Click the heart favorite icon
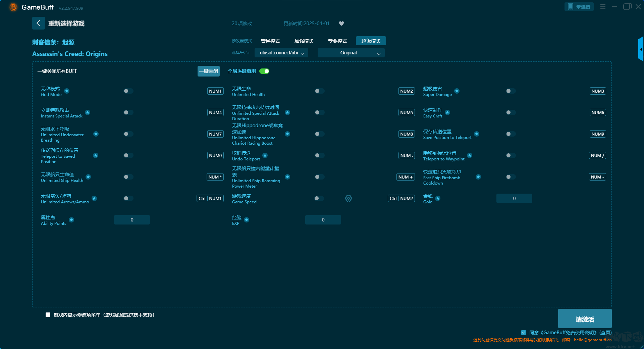 point(341,23)
